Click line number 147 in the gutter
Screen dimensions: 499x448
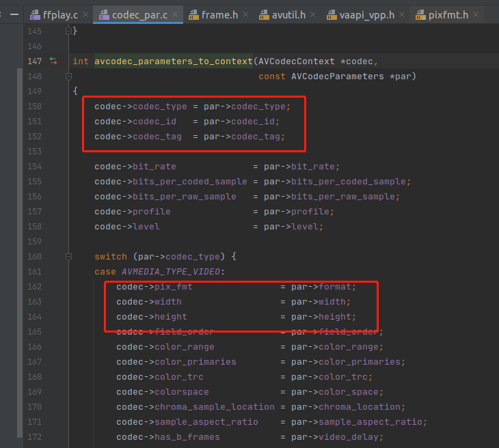34,61
